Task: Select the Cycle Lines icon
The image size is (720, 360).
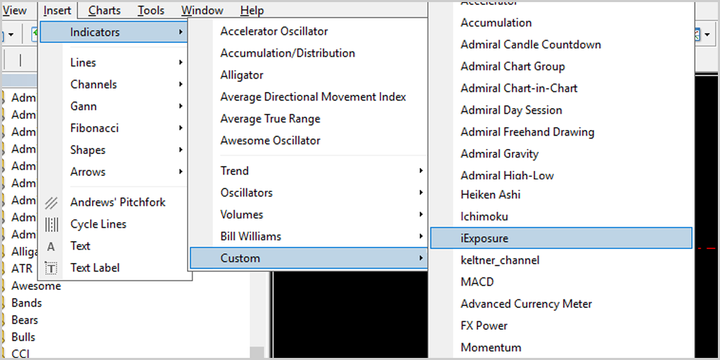Action: tap(51, 225)
